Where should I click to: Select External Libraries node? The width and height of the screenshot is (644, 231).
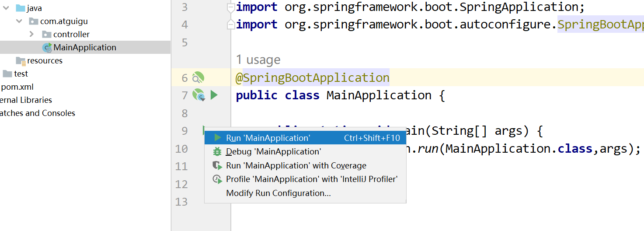pyautogui.click(x=25, y=100)
